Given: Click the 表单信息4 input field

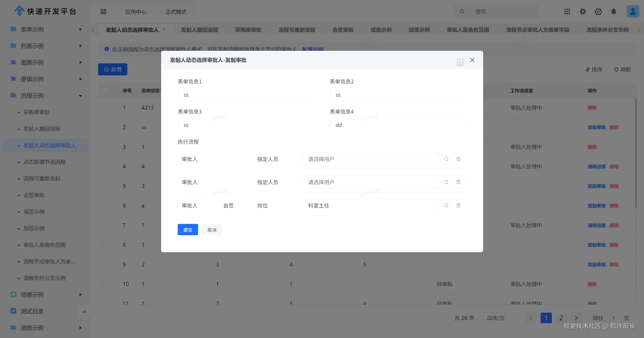Looking at the screenshot, I should click(398, 125).
